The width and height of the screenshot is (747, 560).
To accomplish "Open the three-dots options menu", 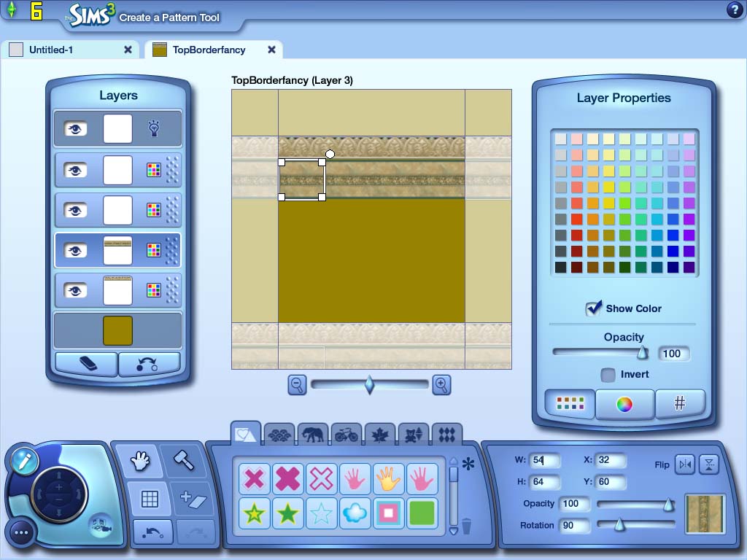I will click(21, 532).
